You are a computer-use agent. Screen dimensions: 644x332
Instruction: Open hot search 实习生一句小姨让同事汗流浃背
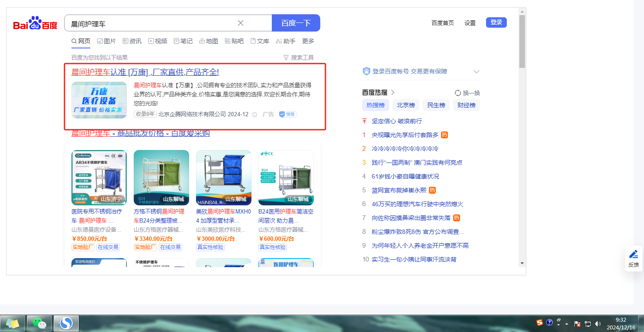414,259
